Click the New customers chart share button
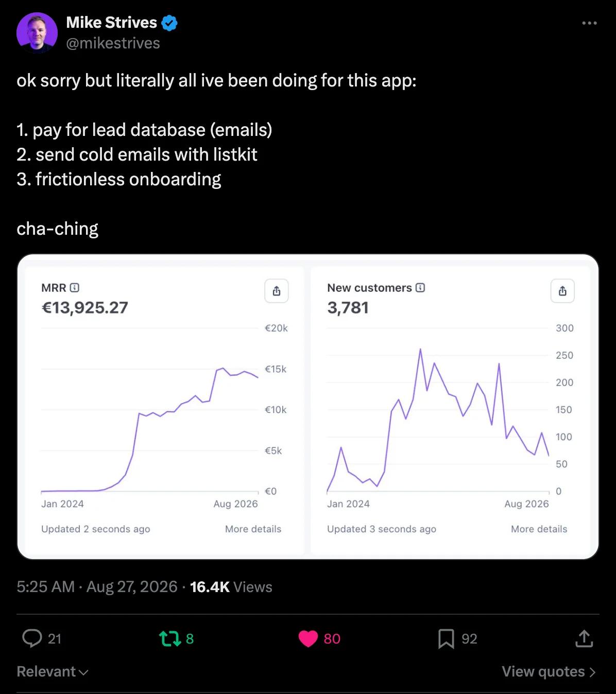 coord(562,291)
